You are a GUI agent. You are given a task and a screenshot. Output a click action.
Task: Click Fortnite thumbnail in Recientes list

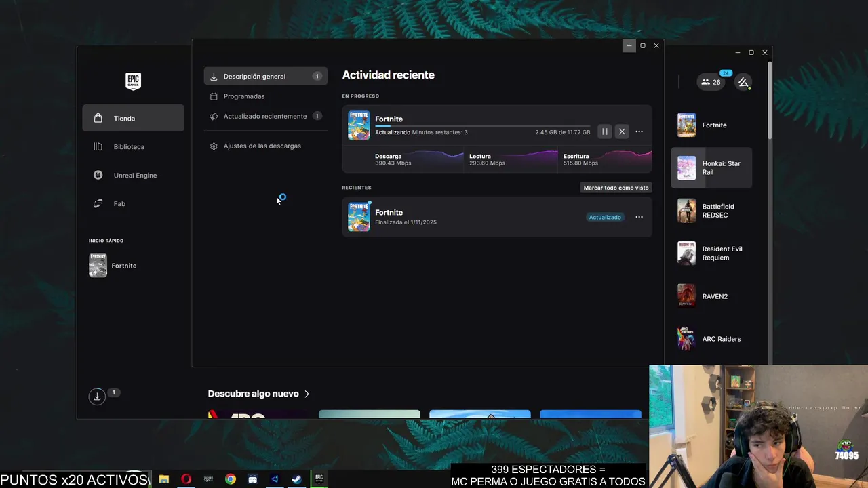coord(359,217)
